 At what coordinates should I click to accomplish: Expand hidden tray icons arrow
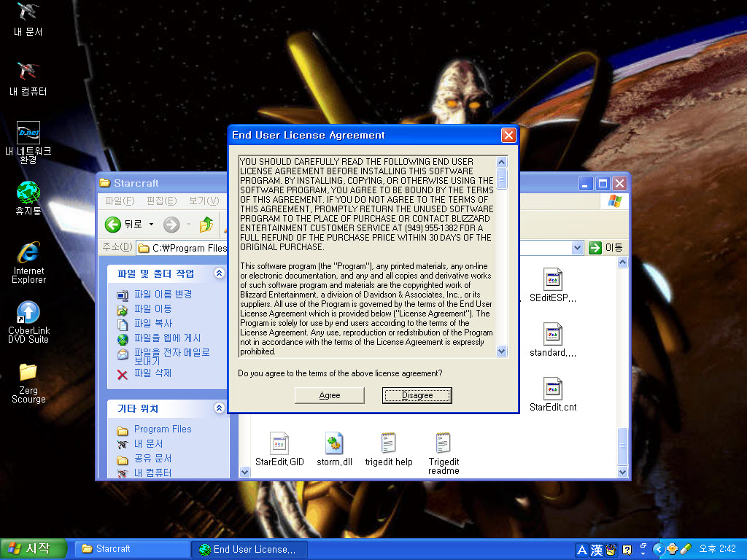pyautogui.click(x=659, y=550)
